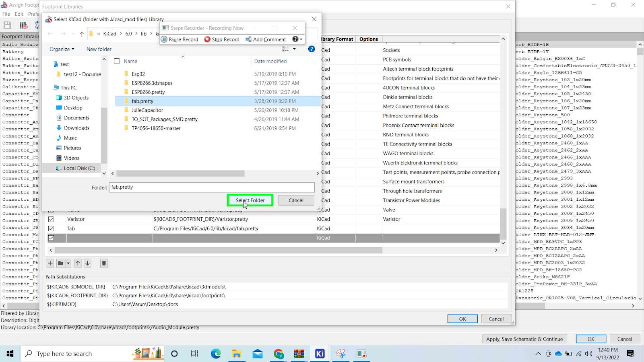
Task: Click the save icon in Assign Footprints toolbar
Action: 7,25
